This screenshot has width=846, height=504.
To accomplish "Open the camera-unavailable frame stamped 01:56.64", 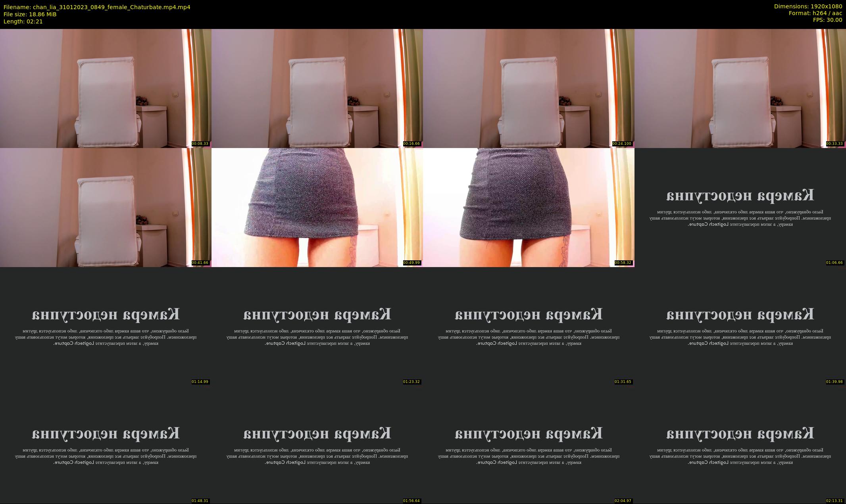I will click(317, 445).
